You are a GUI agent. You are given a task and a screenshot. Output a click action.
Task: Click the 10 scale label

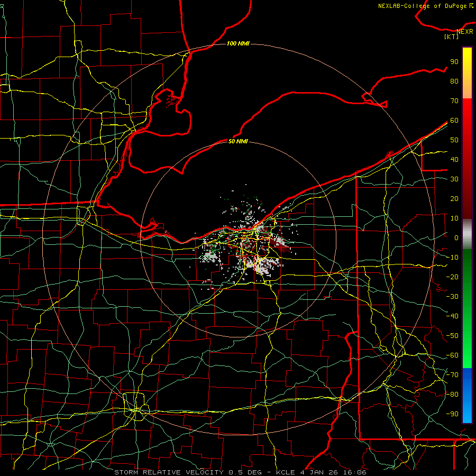click(x=454, y=218)
